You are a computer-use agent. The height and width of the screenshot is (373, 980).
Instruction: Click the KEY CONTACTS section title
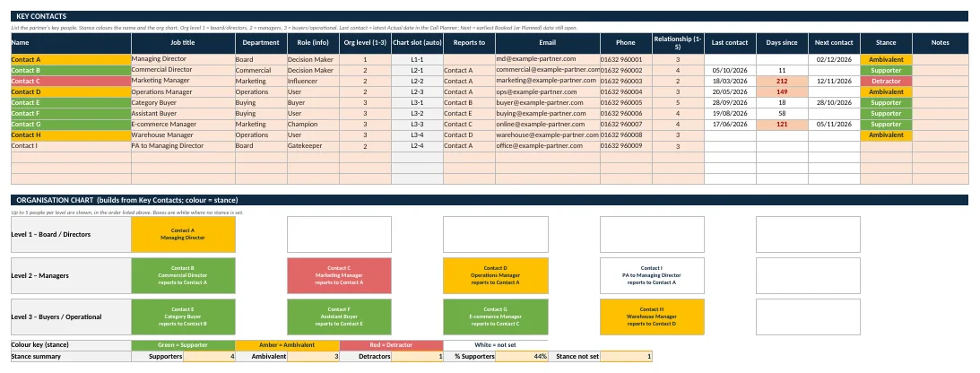pyautogui.click(x=41, y=16)
